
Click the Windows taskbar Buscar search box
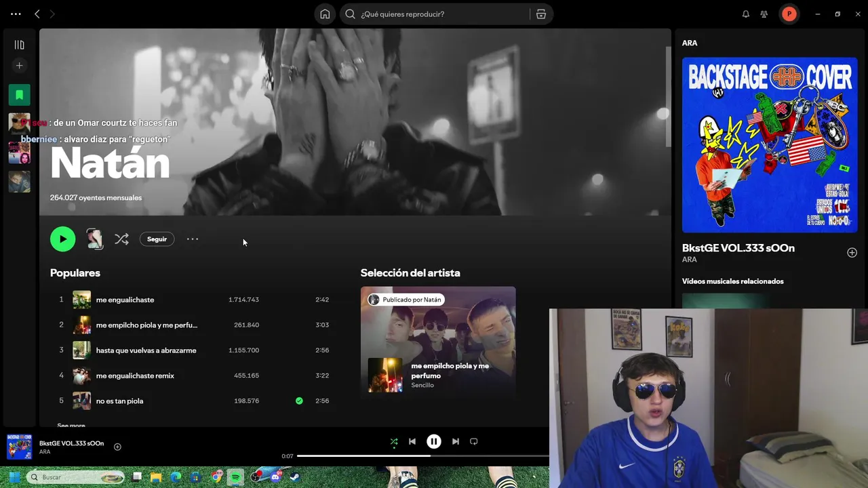75,477
